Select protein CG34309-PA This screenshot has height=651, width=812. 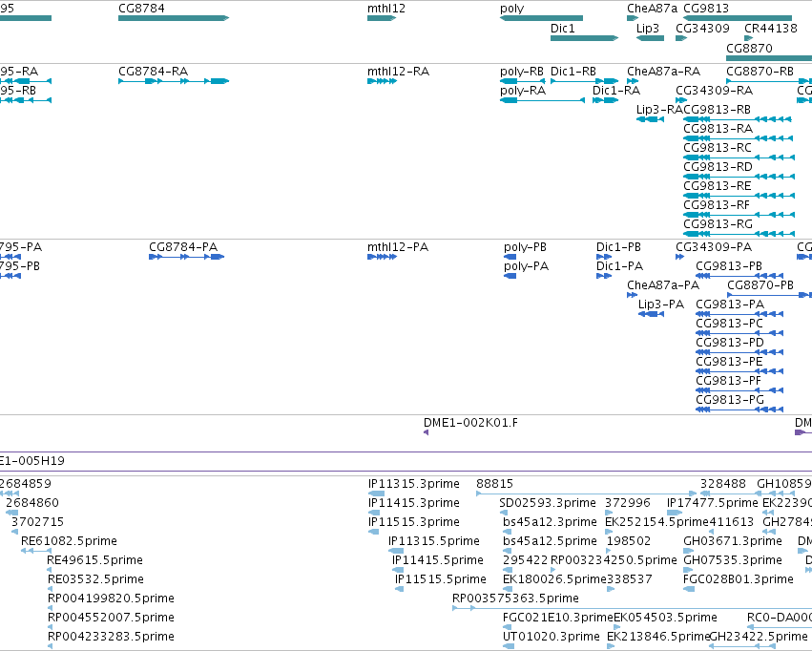(680, 257)
